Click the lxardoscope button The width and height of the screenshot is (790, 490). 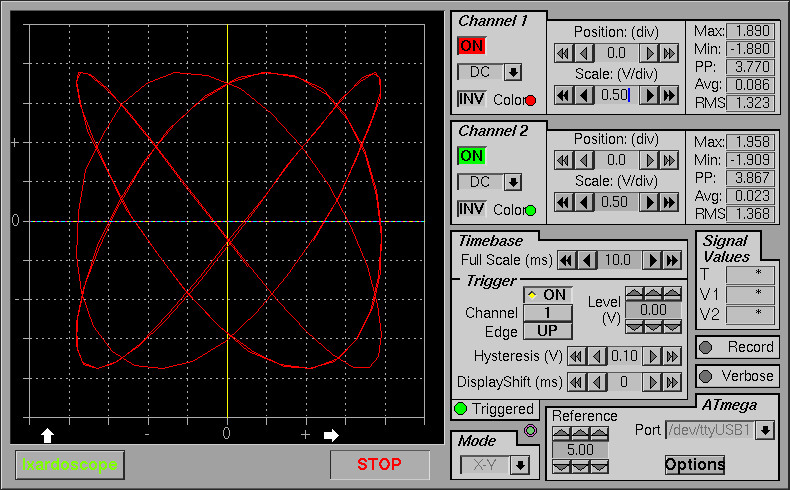click(x=70, y=464)
